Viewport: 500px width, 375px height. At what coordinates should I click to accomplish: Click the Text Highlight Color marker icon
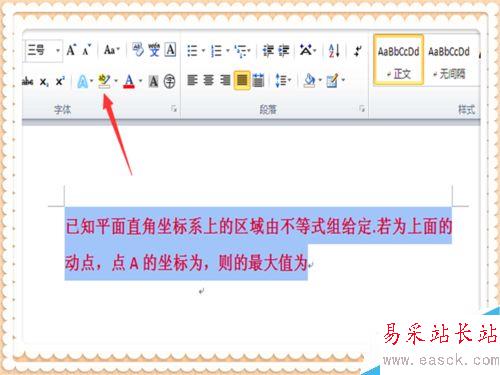point(105,81)
